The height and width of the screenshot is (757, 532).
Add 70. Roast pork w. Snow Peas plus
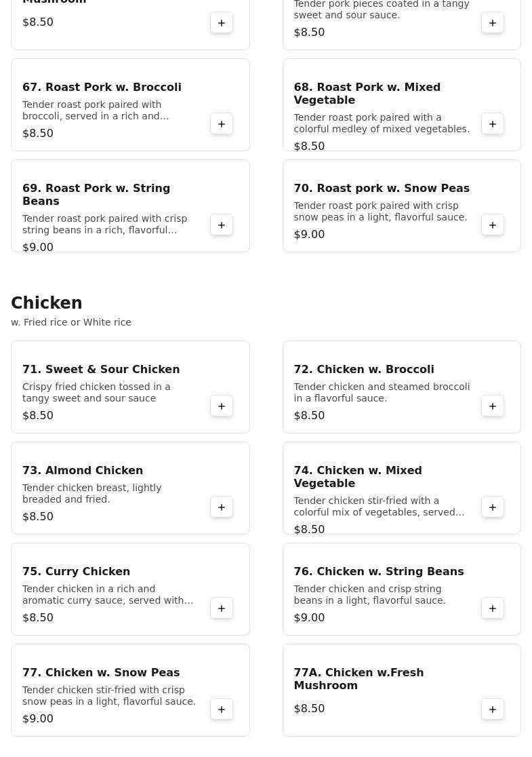(x=493, y=225)
